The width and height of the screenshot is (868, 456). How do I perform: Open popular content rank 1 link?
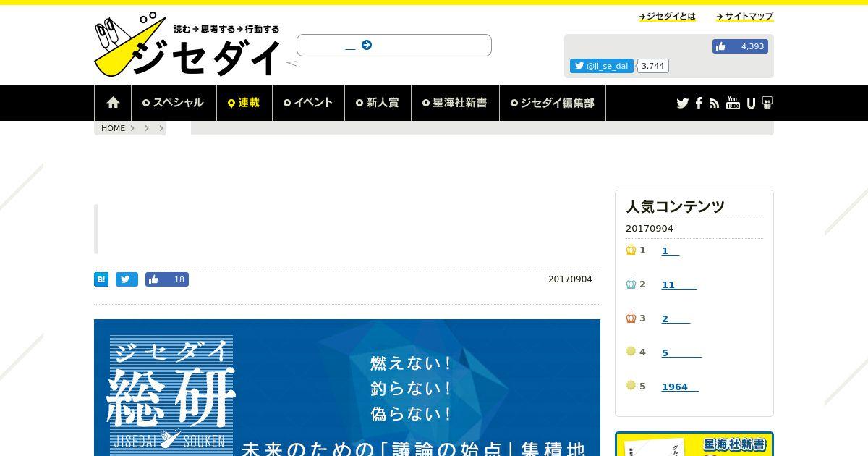click(x=671, y=250)
